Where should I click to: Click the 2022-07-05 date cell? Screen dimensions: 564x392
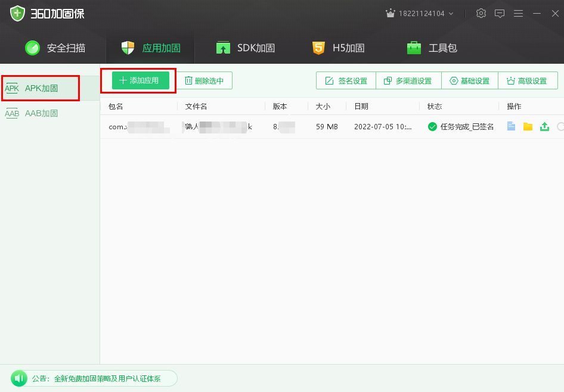pyautogui.click(x=383, y=126)
